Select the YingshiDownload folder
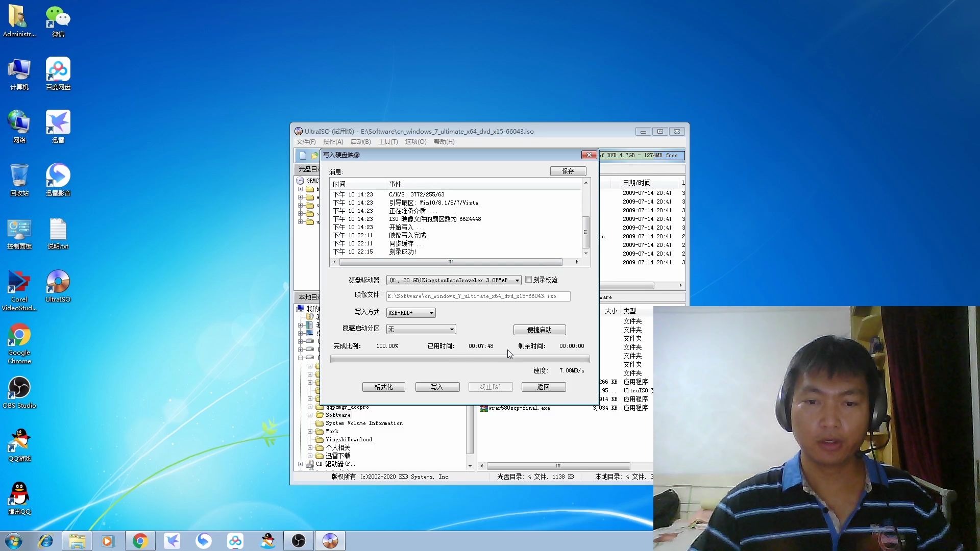Image resolution: width=980 pixels, height=551 pixels. coord(349,440)
